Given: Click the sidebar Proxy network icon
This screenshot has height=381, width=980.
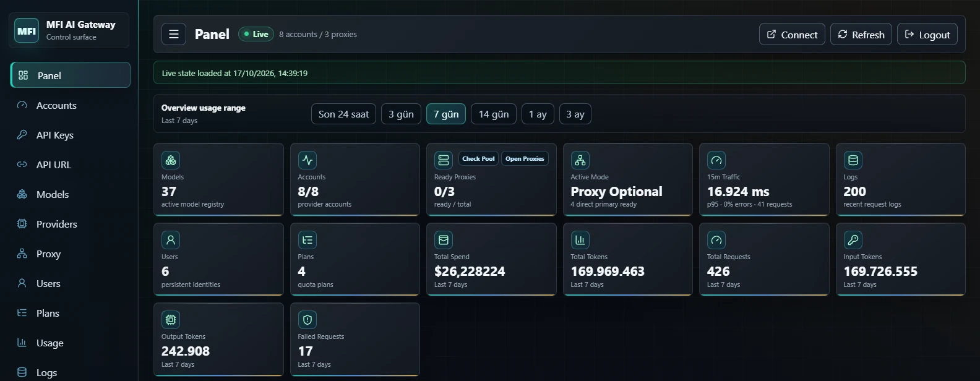Looking at the screenshot, I should (x=22, y=254).
